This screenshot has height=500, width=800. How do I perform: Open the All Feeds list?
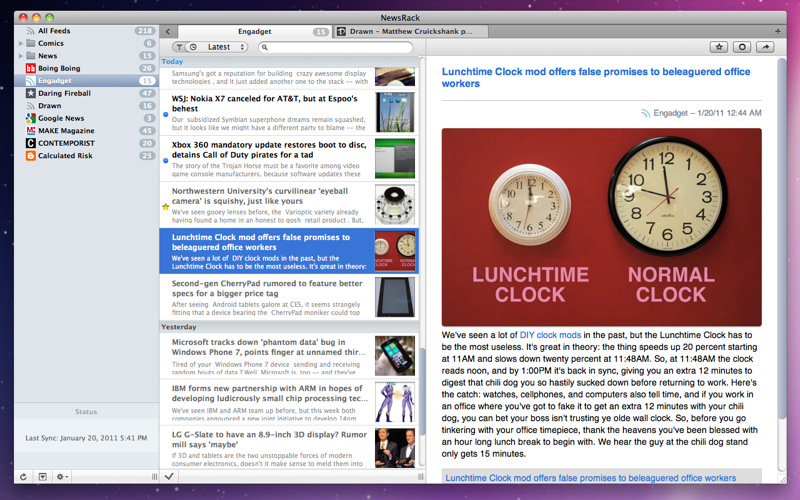(x=86, y=31)
